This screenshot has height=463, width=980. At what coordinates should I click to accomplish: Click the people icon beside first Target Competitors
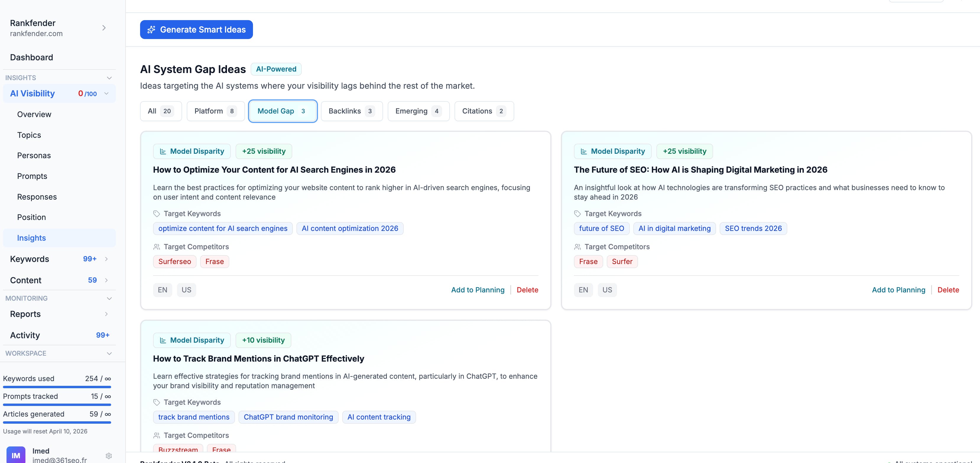coord(156,247)
